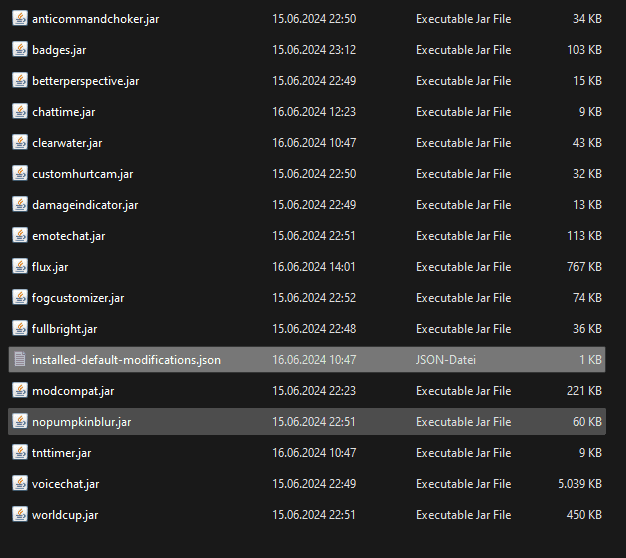Click the 221 KB size of modcompat.jar

tap(584, 391)
